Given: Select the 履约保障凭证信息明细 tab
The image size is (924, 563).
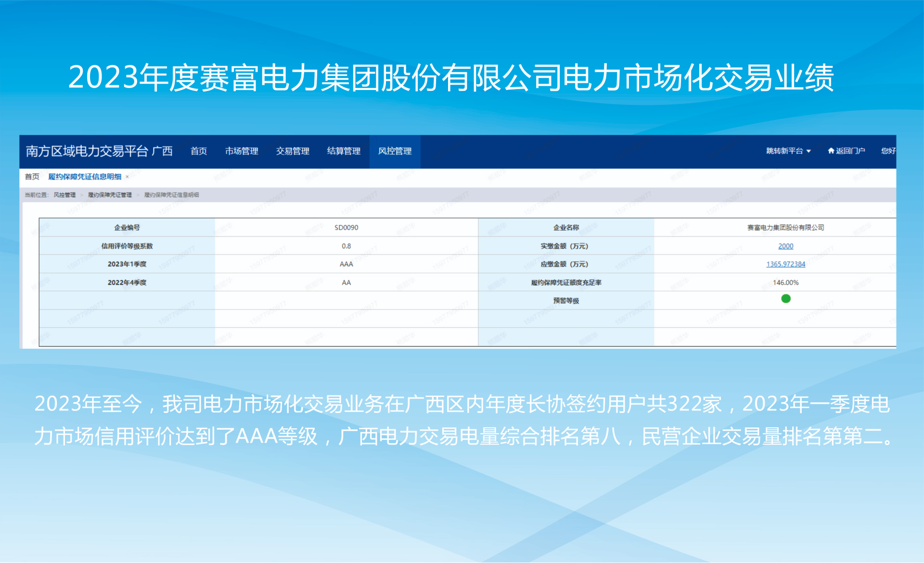Looking at the screenshot, I should coord(85,177).
